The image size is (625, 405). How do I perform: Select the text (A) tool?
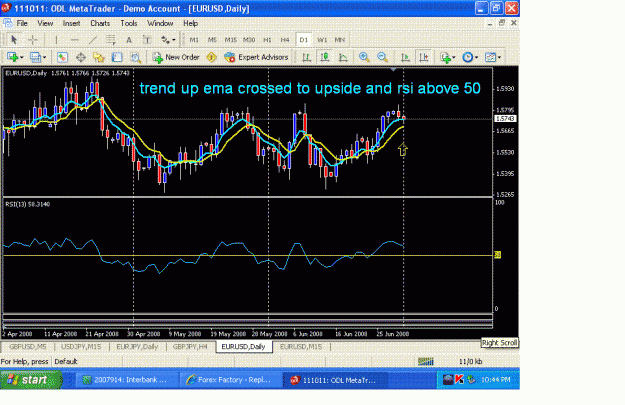tap(129, 39)
